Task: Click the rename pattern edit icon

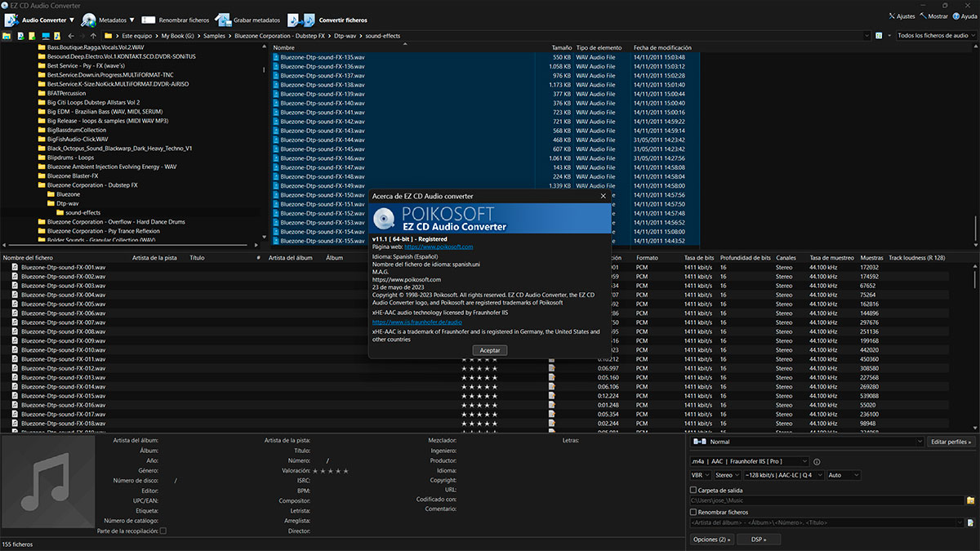Action: (970, 522)
